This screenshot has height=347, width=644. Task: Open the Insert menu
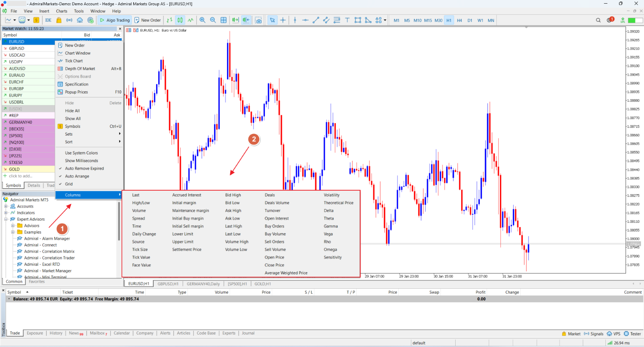point(44,11)
